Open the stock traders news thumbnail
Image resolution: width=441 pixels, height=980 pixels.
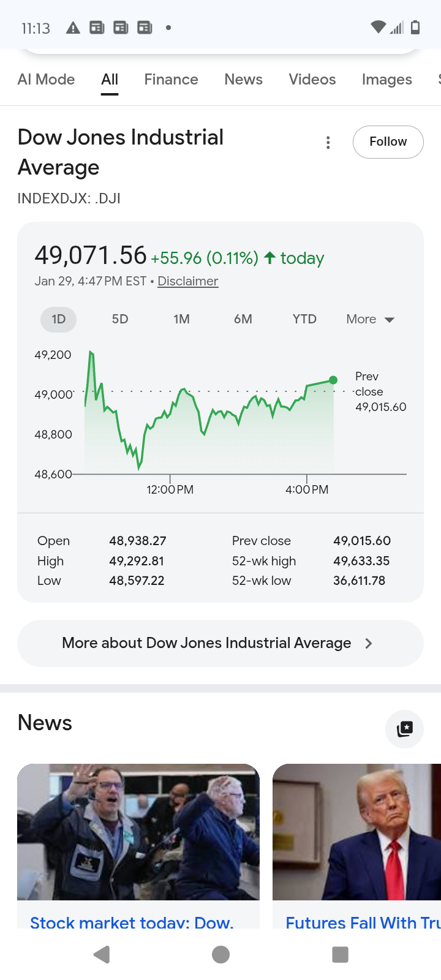(x=138, y=832)
